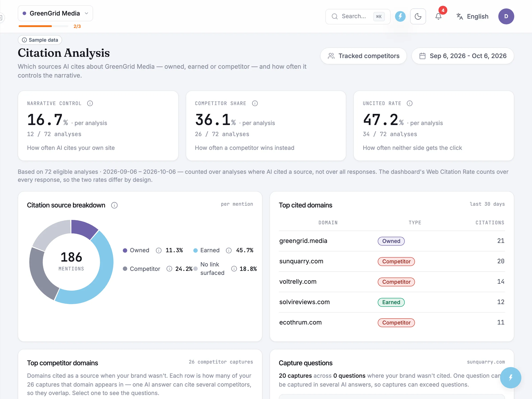Image resolution: width=532 pixels, height=399 pixels.
Task: Click the Earned blue legend dot
Action: [196, 250]
